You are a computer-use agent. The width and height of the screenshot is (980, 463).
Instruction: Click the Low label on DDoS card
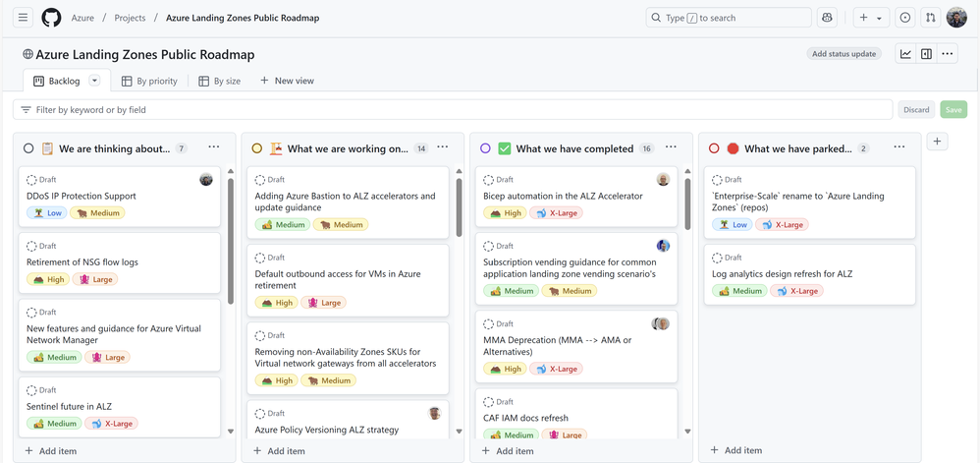(x=46, y=212)
